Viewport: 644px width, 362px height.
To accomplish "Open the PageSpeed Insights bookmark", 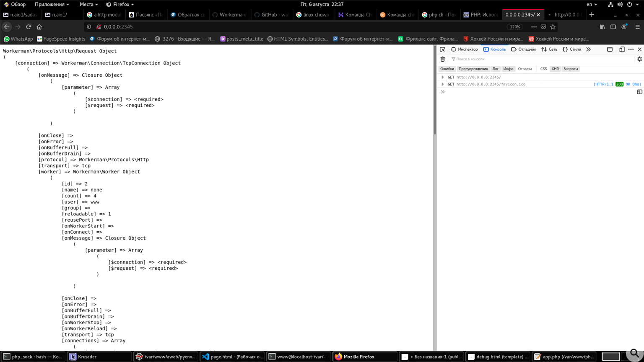I will [x=61, y=39].
